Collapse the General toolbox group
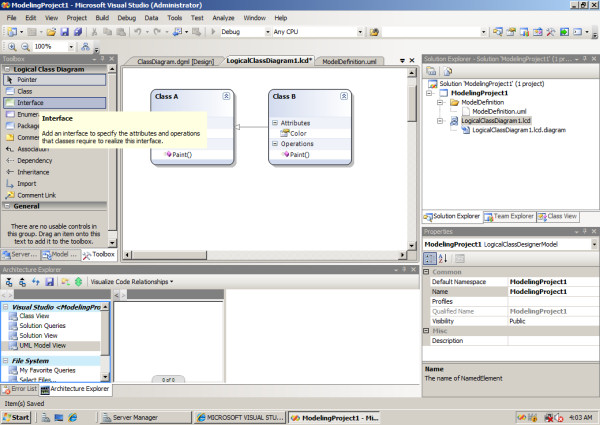600x425 pixels. 7,206
